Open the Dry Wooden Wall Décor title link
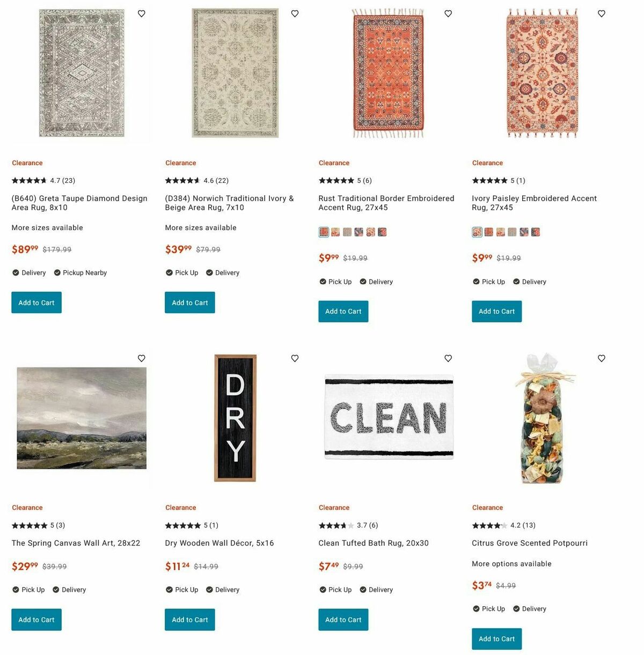644x655 pixels. [219, 543]
